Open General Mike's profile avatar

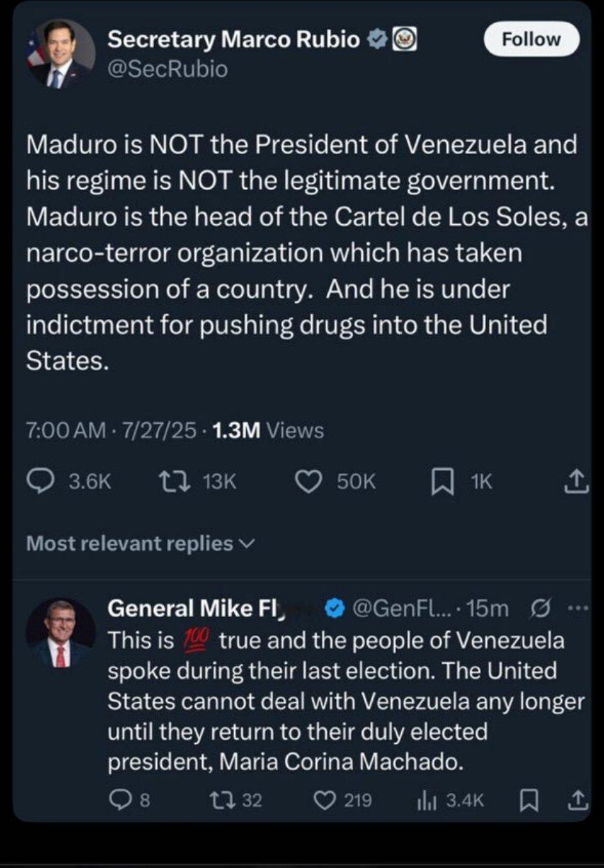pyautogui.click(x=60, y=634)
